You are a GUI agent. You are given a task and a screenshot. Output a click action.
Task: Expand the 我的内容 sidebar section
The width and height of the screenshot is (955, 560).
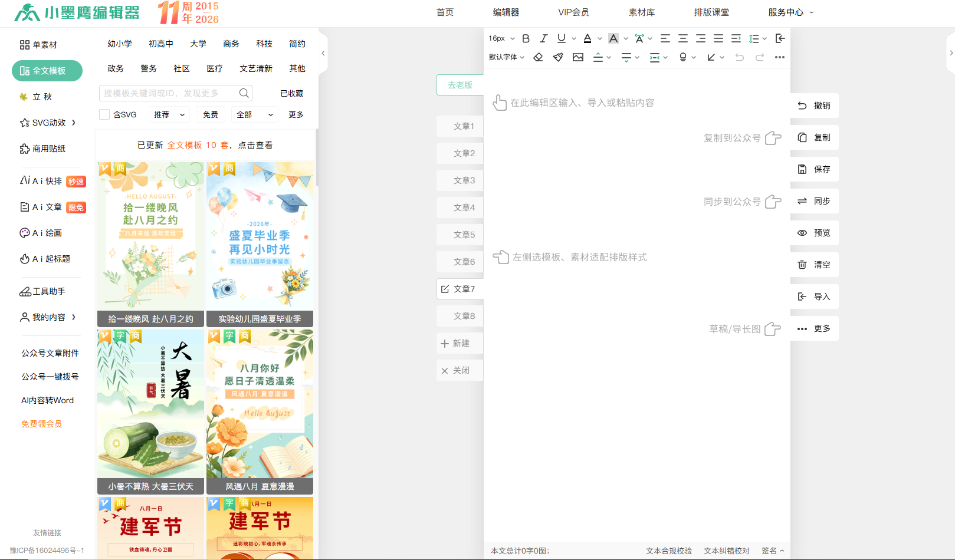pyautogui.click(x=48, y=317)
